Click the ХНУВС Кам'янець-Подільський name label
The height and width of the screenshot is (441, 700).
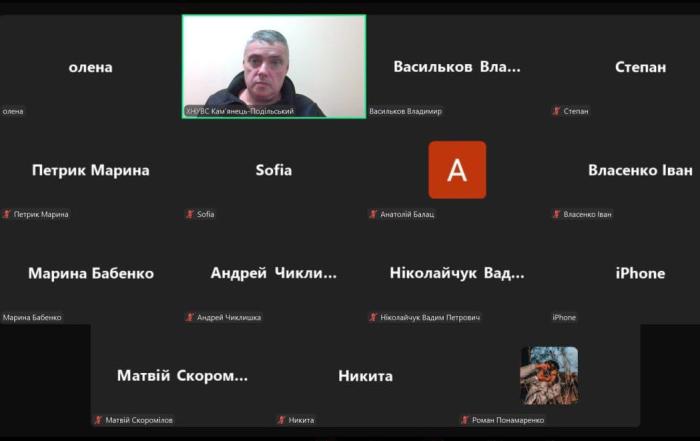pyautogui.click(x=240, y=111)
